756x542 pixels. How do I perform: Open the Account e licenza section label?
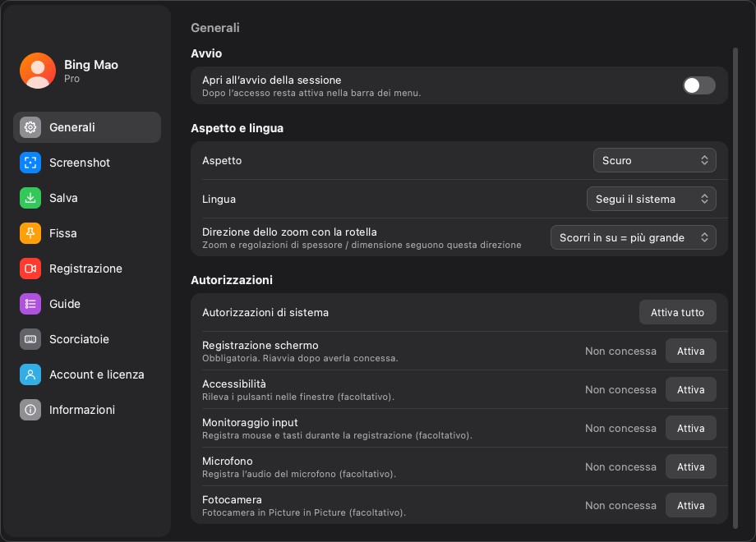(96, 374)
